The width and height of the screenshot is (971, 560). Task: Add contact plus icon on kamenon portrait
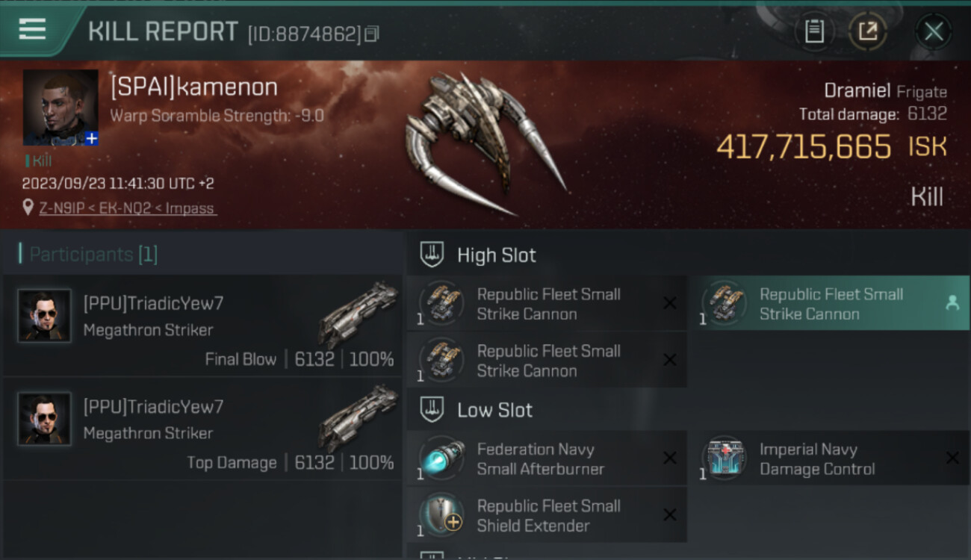click(91, 138)
